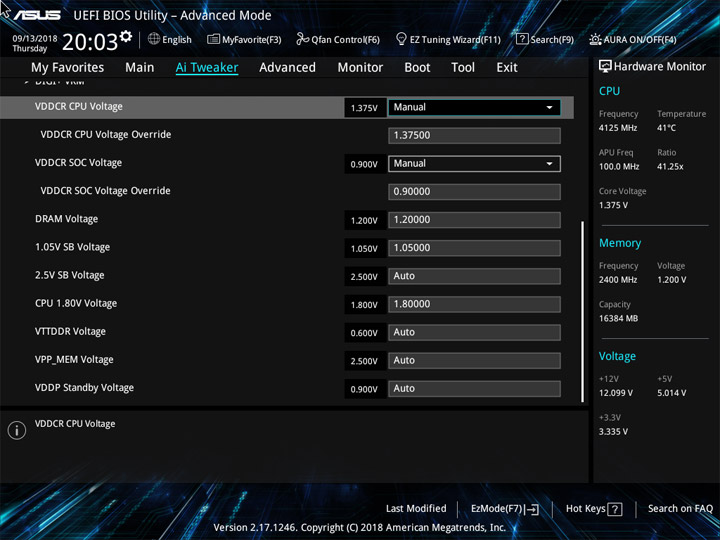Open VDDCR SOC Voltage dropdown
720x540 pixels.
pyautogui.click(x=474, y=164)
